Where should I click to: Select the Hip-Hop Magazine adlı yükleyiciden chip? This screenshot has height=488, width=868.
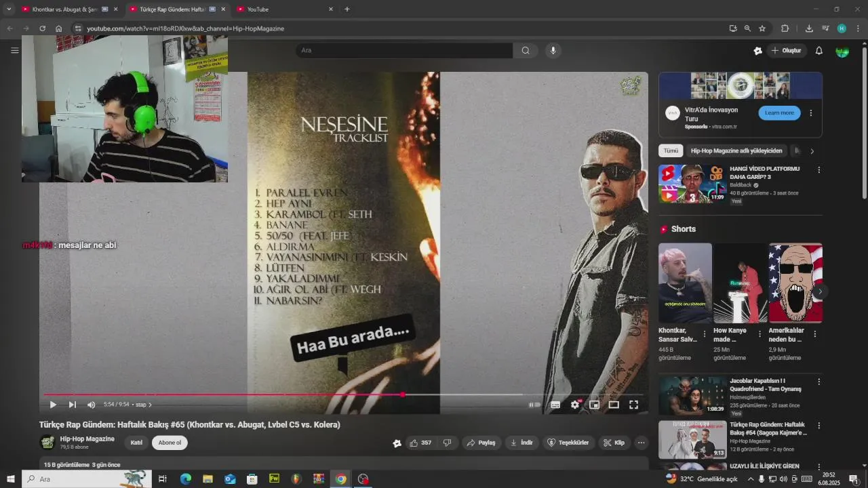736,150
